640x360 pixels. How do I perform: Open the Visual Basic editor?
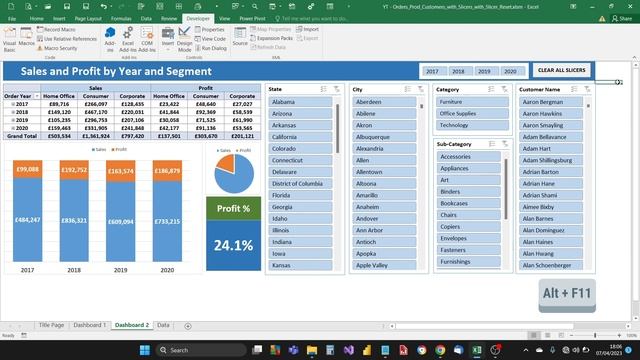9,39
